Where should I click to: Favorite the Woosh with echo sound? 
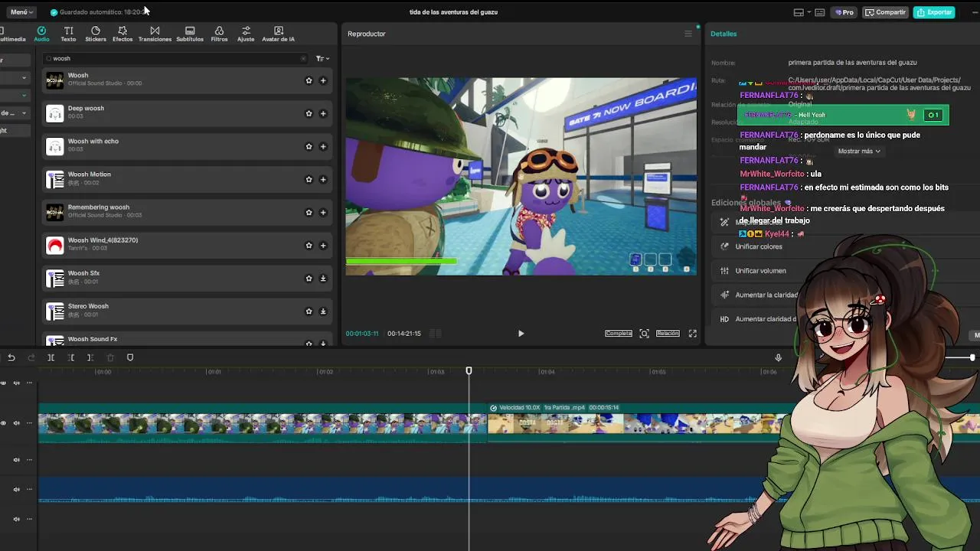click(309, 146)
